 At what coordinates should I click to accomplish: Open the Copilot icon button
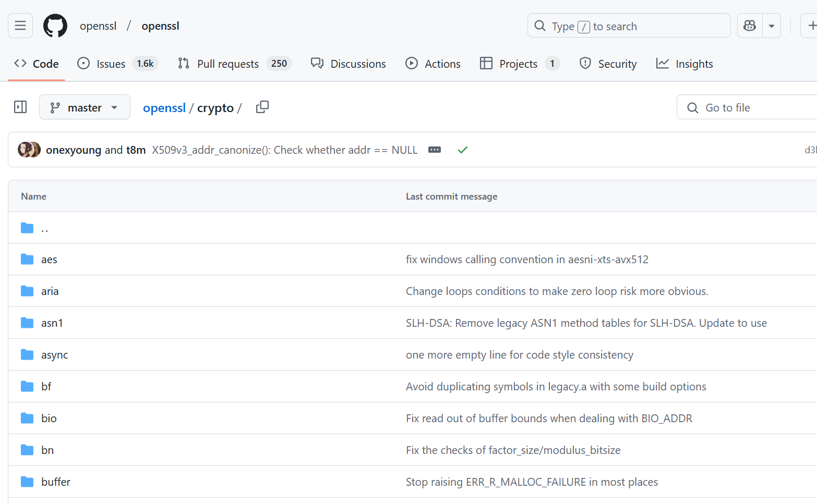click(750, 26)
